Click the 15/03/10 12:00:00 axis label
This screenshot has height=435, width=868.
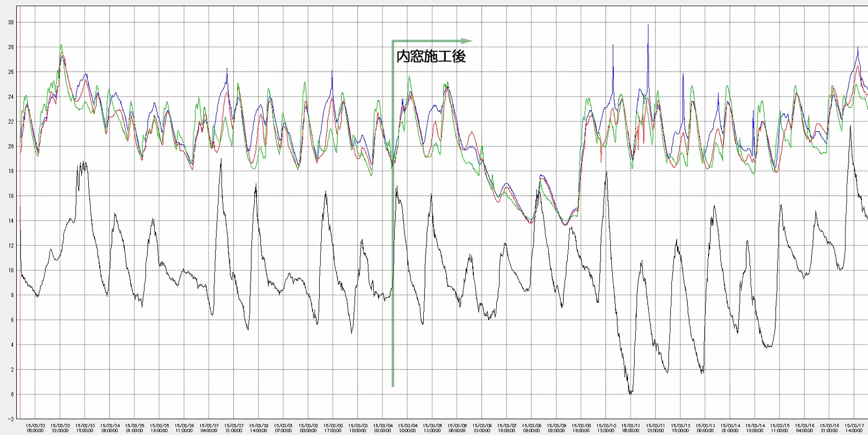pos(606,428)
